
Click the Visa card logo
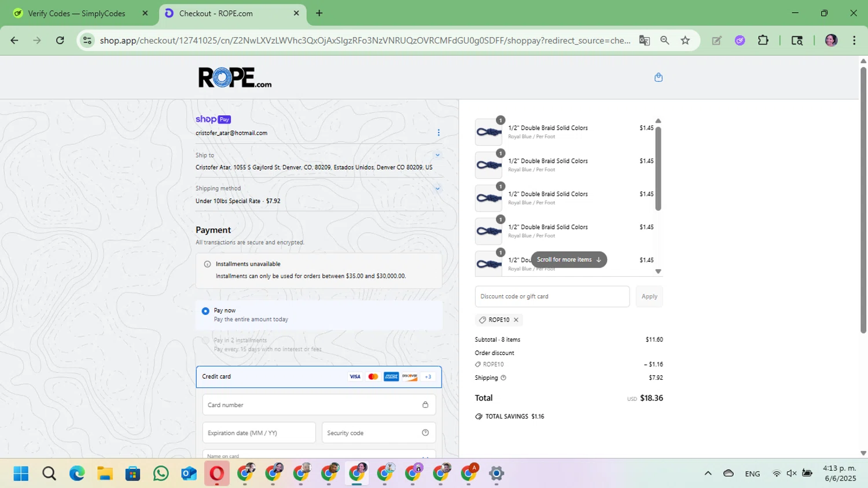coord(355,376)
